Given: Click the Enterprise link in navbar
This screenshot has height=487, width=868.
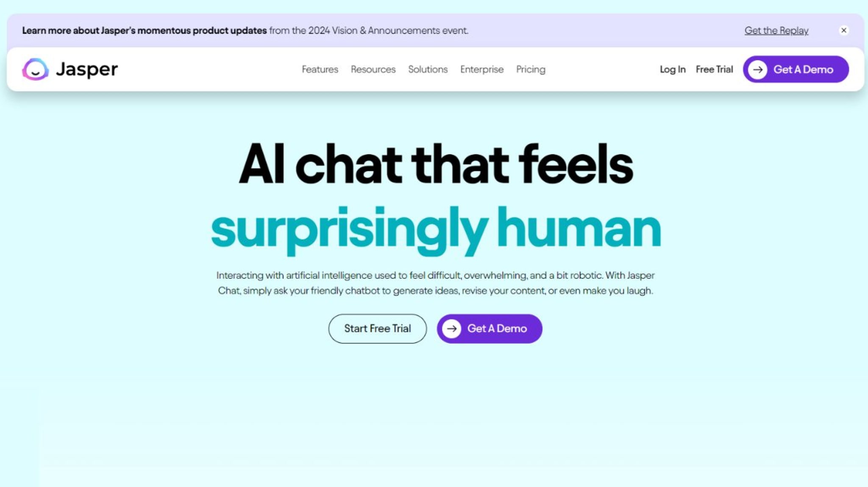Looking at the screenshot, I should tap(482, 69).
